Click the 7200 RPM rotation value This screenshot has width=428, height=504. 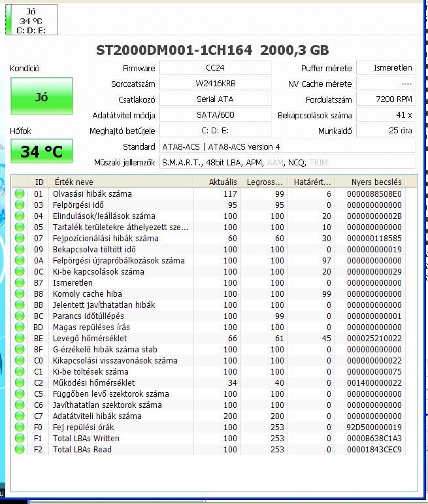386,99
